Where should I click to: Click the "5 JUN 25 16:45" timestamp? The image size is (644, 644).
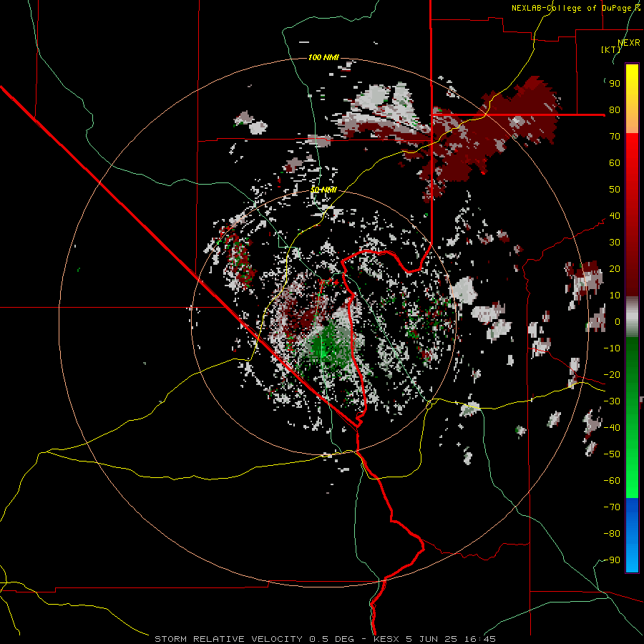(x=451, y=639)
